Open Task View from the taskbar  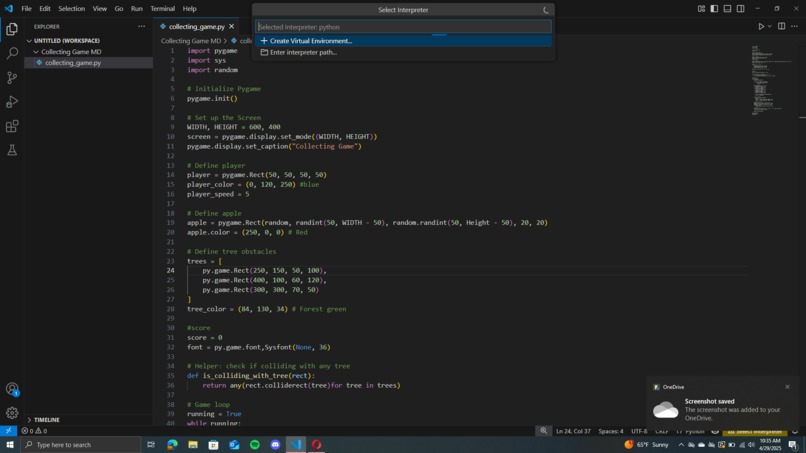pyautogui.click(x=151, y=445)
